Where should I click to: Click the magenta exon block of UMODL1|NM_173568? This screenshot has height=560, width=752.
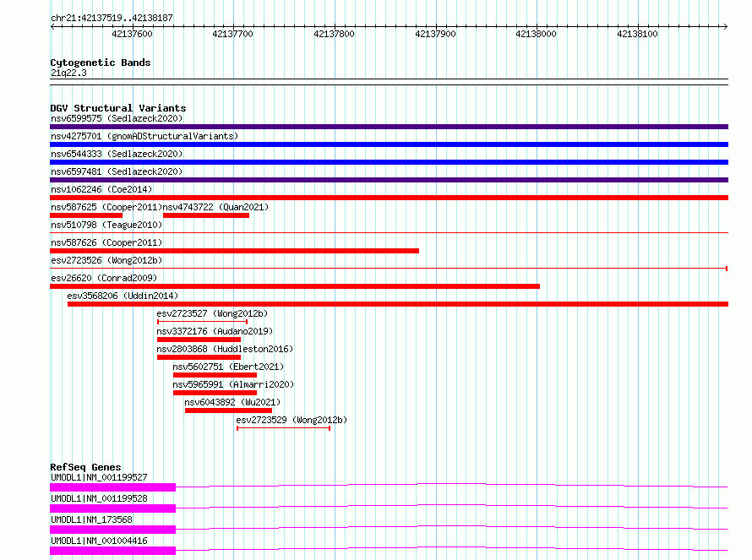coord(112,530)
